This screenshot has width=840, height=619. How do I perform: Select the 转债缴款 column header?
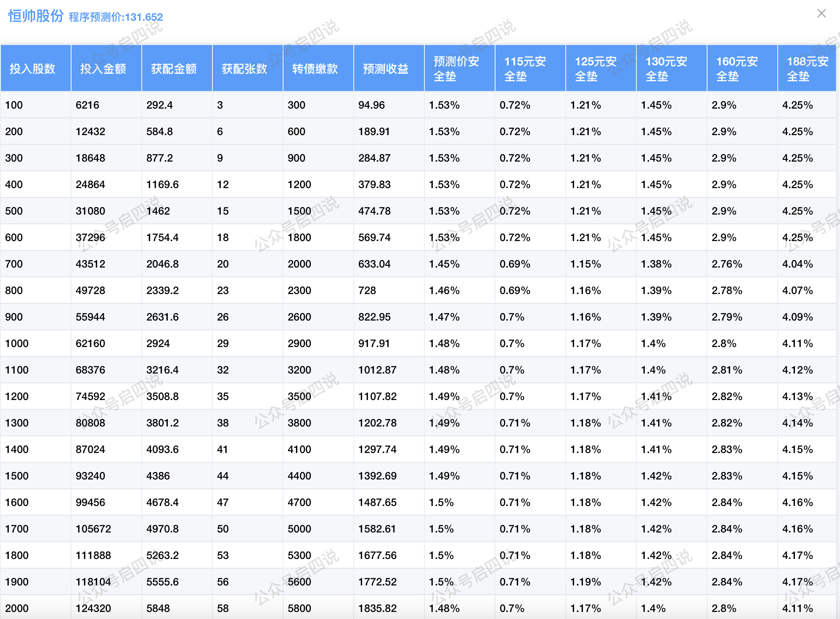[315, 68]
